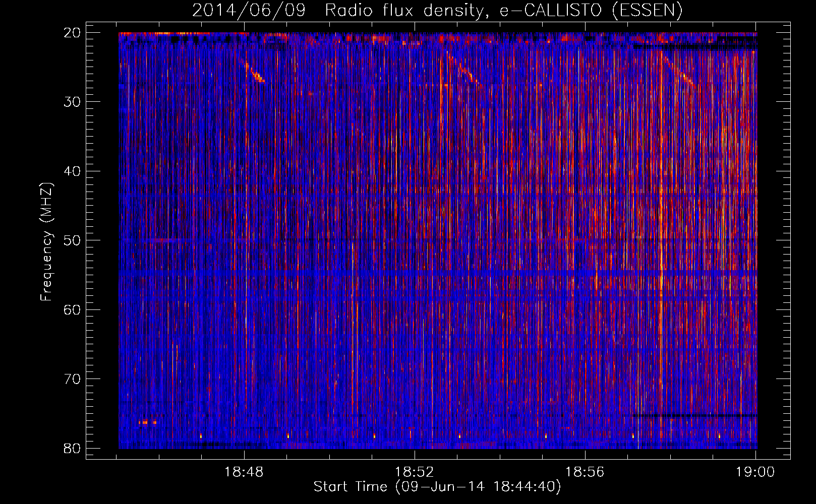Click the 30 frequency tick label
Image resolution: width=816 pixels, height=504 pixels.
point(72,102)
